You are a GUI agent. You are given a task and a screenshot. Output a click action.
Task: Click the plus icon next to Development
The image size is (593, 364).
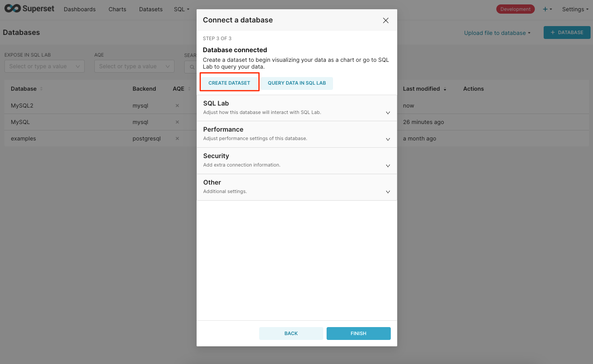pos(545,9)
